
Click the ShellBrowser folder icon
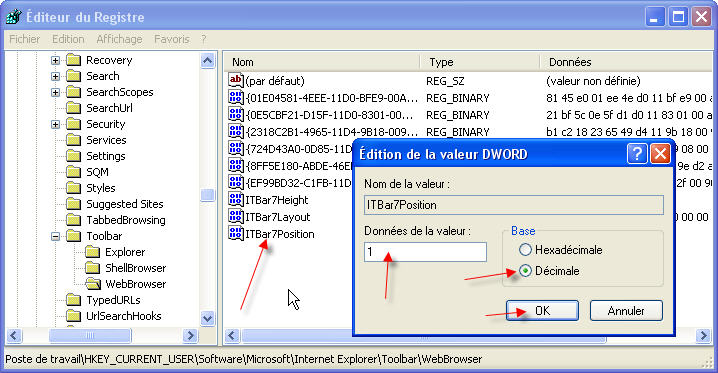[92, 268]
